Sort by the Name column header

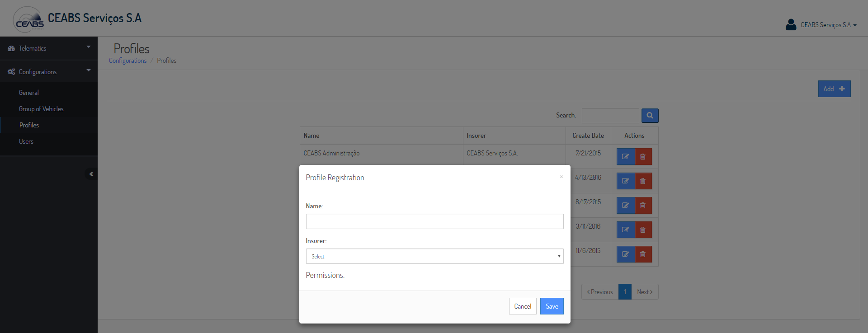(381, 136)
